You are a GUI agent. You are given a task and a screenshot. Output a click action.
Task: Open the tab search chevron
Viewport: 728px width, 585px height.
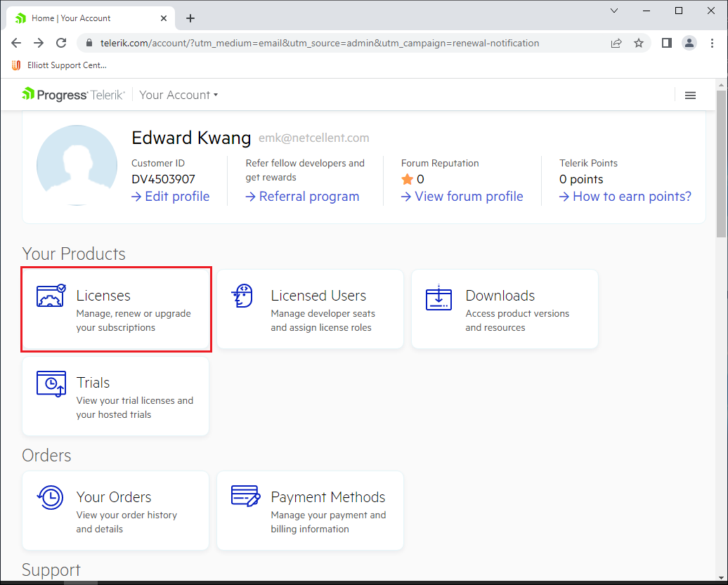point(613,11)
